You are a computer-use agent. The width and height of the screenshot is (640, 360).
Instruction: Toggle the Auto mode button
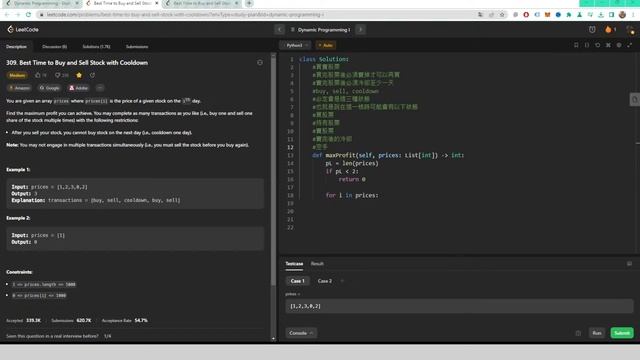tap(326, 45)
